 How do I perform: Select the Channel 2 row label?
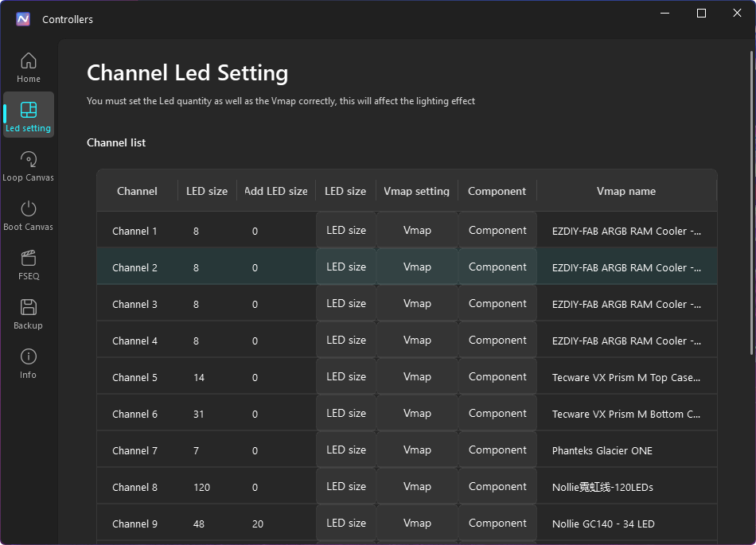[x=134, y=268]
